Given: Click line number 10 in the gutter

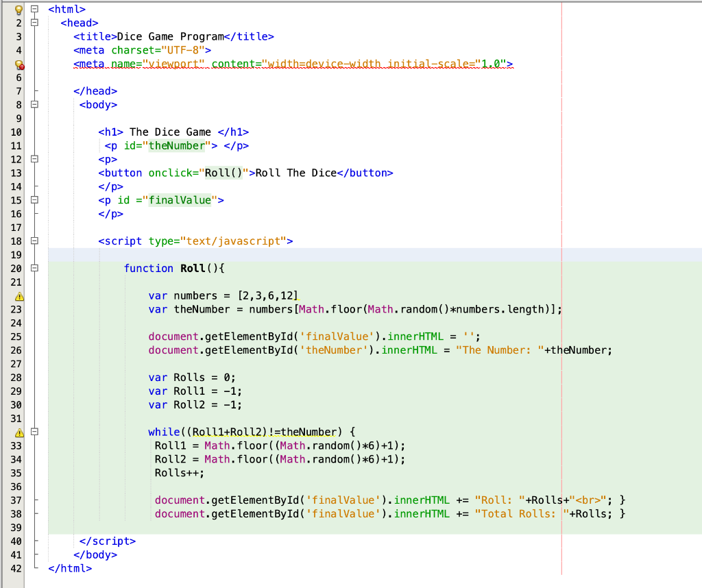Looking at the screenshot, I should tap(16, 132).
